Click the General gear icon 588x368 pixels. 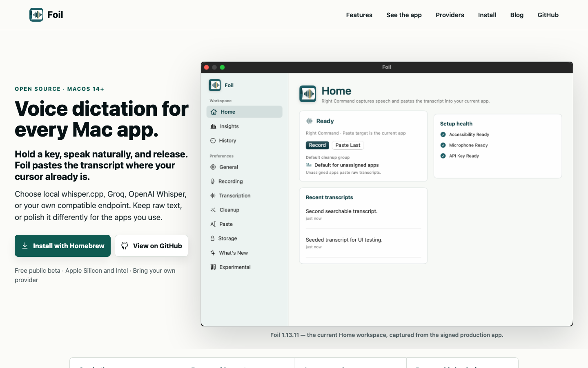pyautogui.click(x=213, y=167)
